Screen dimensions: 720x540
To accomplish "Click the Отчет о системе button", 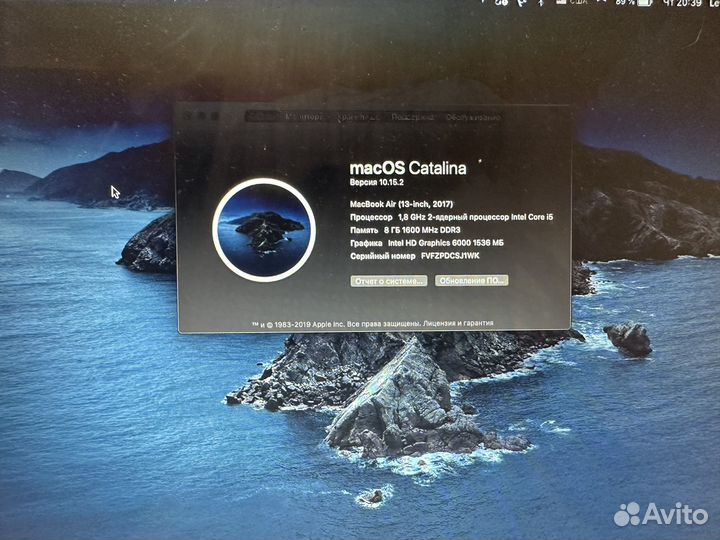I will pos(389,281).
